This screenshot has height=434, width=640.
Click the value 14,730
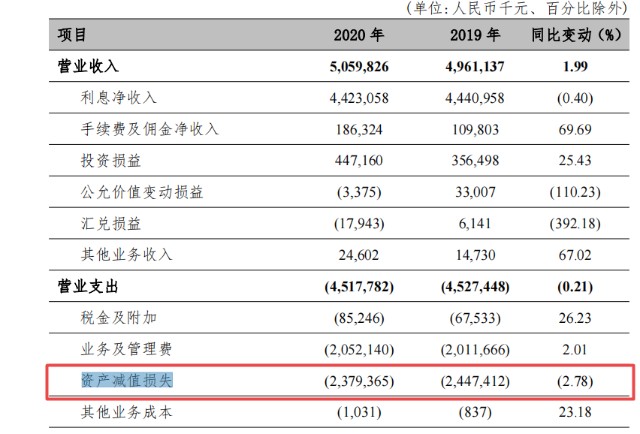click(x=476, y=255)
